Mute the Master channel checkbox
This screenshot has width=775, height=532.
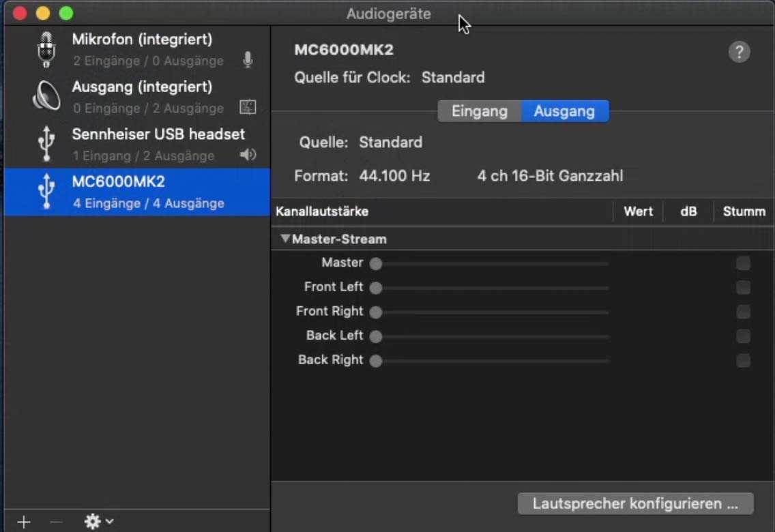[743, 263]
